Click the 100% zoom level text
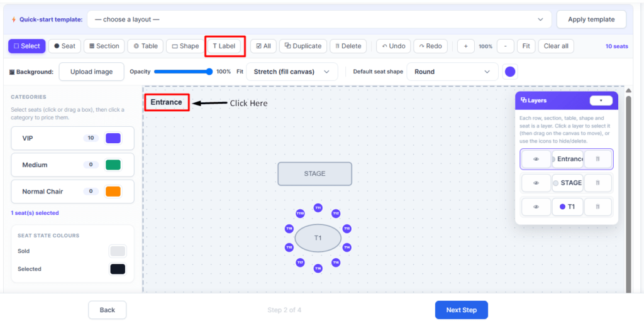The height and width of the screenshot is (326, 644). pyautogui.click(x=486, y=46)
